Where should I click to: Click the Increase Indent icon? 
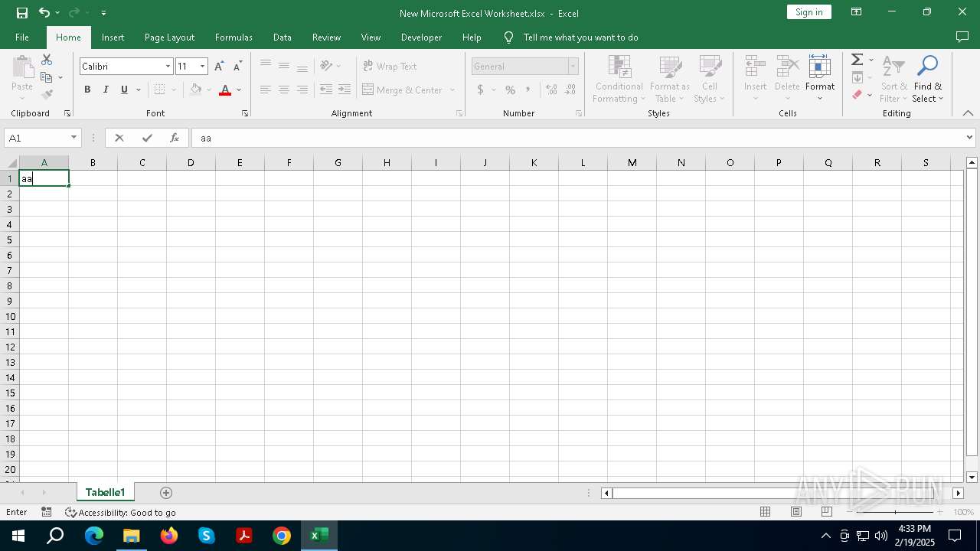point(345,90)
